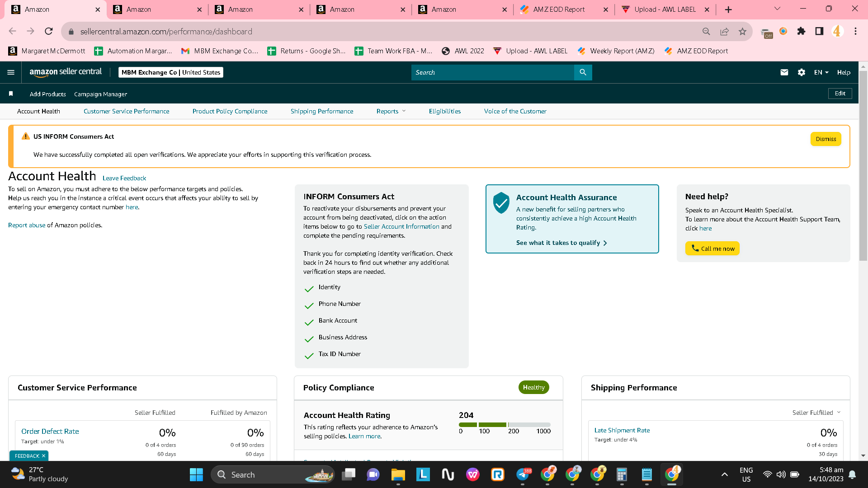Open the Calculator taskbar icon
868x488 pixels.
point(622,474)
